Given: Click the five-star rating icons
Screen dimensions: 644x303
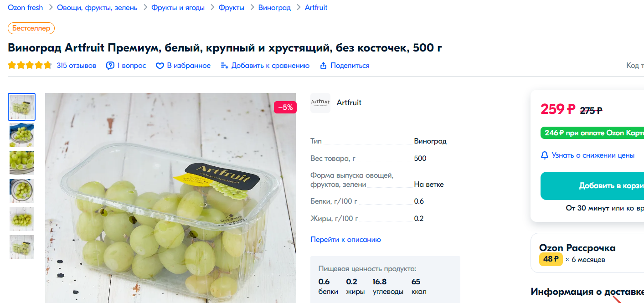Looking at the screenshot, I should 30,66.
